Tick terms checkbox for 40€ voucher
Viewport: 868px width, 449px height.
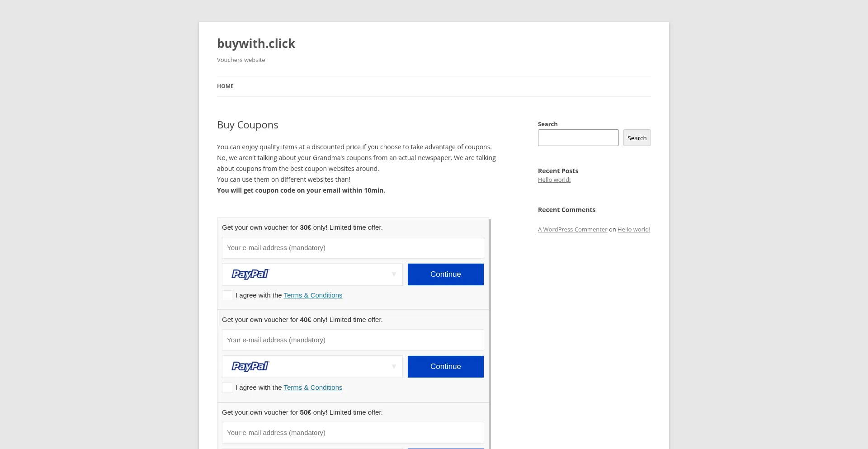(x=227, y=388)
